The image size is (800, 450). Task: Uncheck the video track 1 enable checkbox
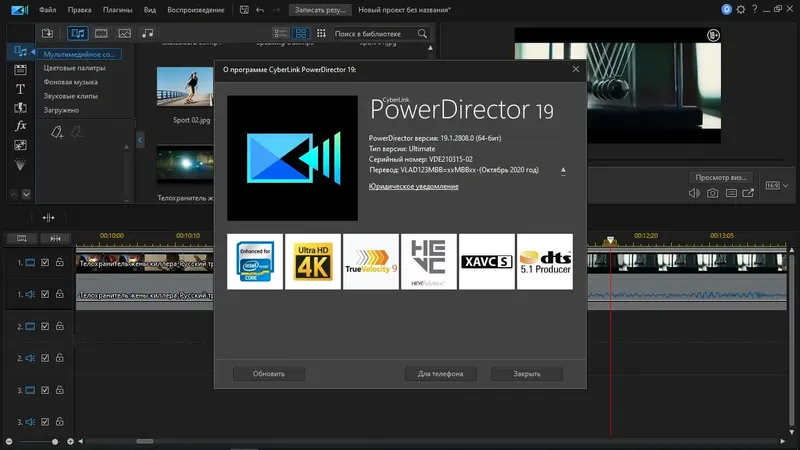[x=45, y=263]
